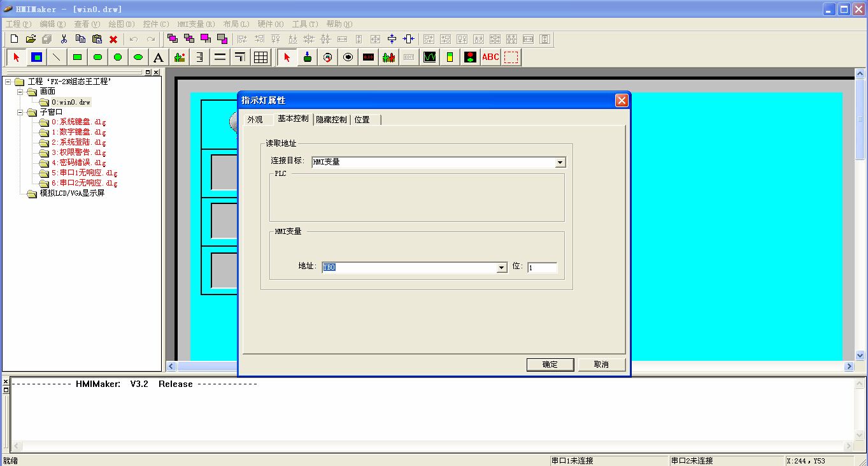Open the 连接目标 dropdown
Screen dimensions: 868x466
560,163
